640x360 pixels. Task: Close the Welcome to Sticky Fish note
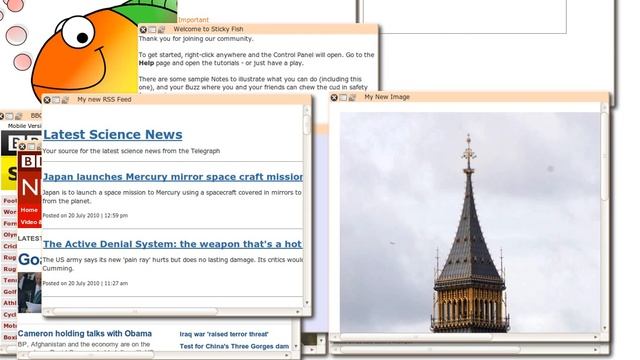[143, 29]
